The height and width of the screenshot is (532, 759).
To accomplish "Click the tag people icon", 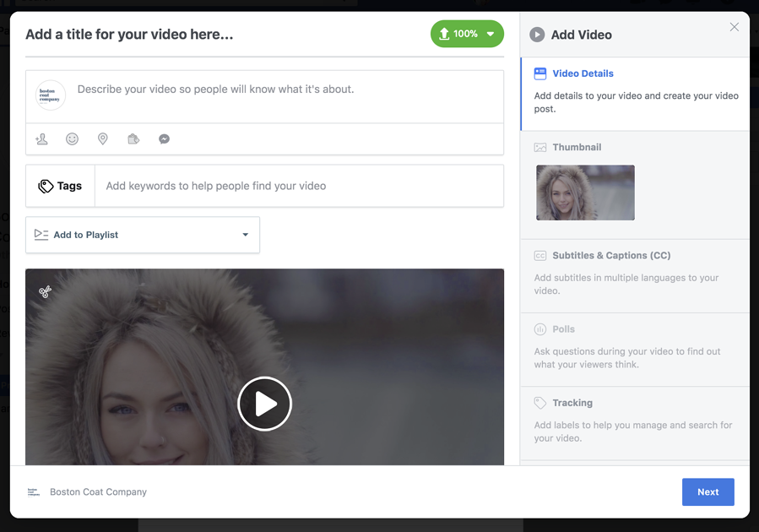I will [x=41, y=139].
